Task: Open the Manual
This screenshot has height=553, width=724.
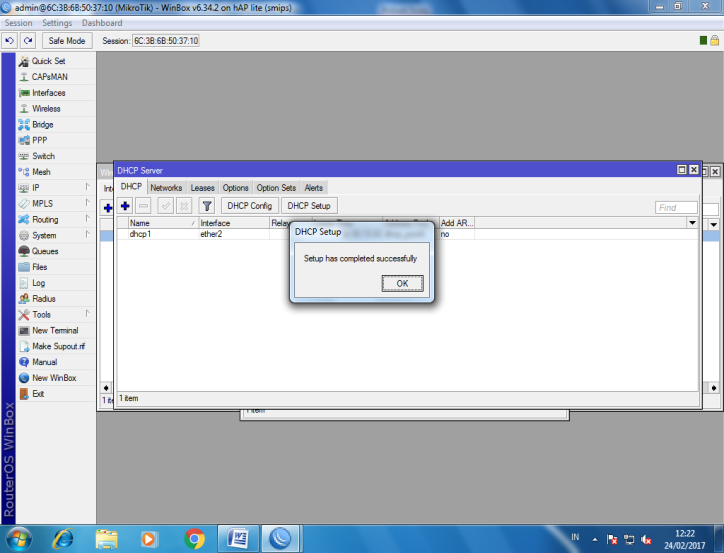Action: [45, 362]
